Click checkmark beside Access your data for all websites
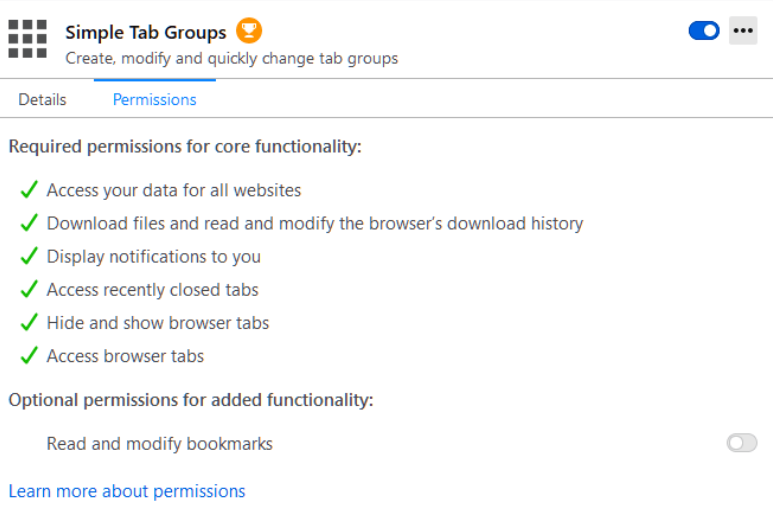This screenshot has width=773, height=517. pos(29,190)
